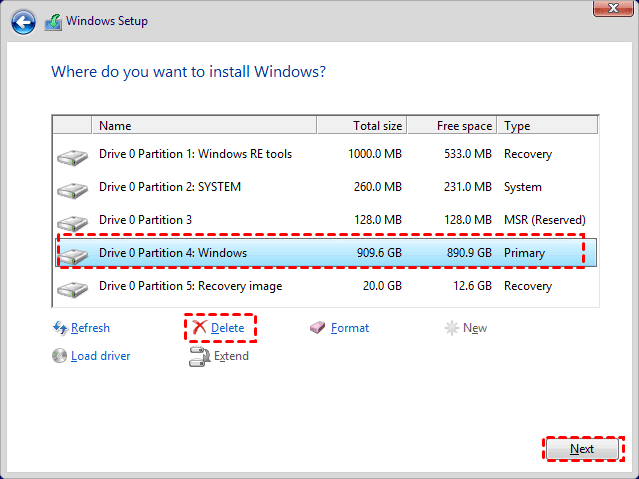Open the Load driver link
639x479 pixels.
[x=100, y=356]
